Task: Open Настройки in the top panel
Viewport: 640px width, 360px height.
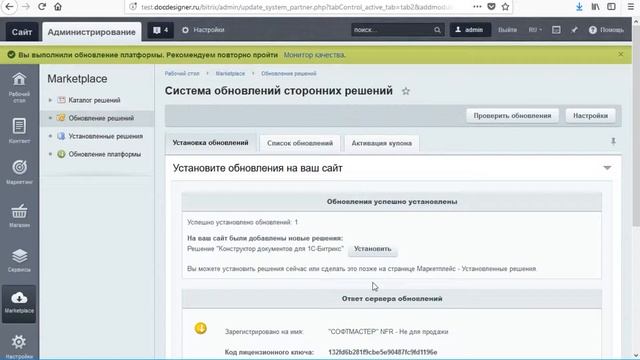Action: pyautogui.click(x=203, y=30)
